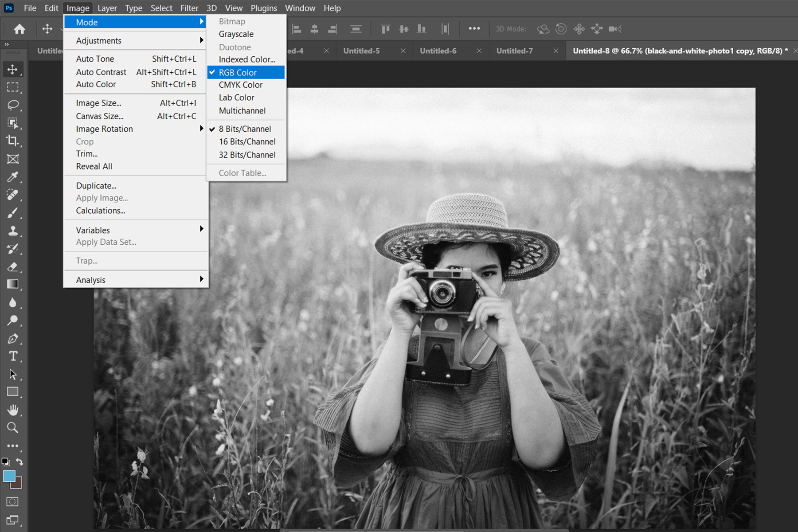798x532 pixels.
Task: Convert image to Lab Color
Action: click(x=246, y=98)
